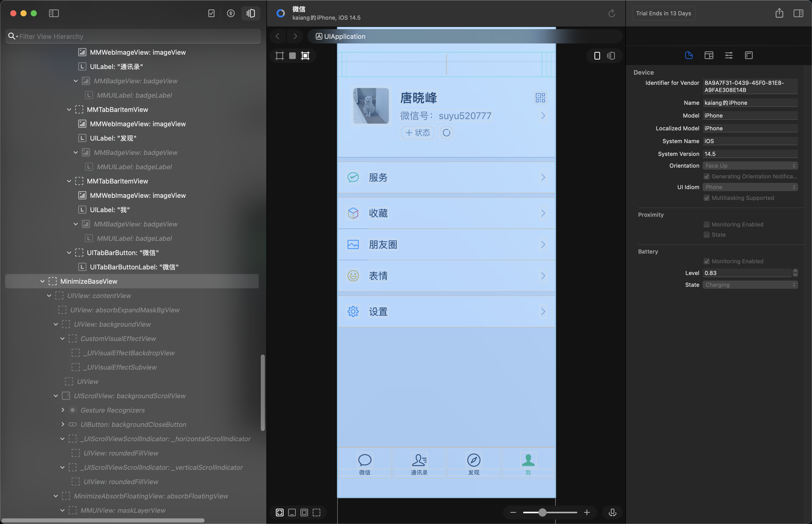Screen dimensions: 812x524
Task: Go forward with the right navigation arrow
Action: [x=295, y=36]
